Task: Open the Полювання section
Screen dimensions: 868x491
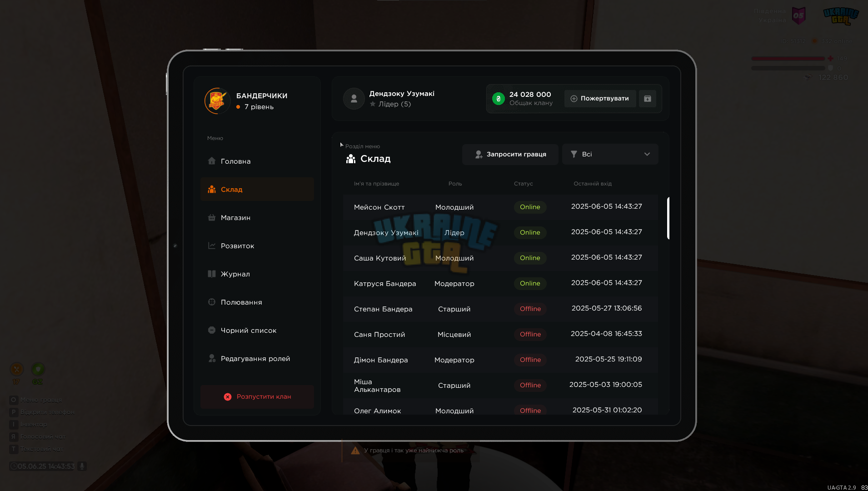Action: click(x=257, y=302)
